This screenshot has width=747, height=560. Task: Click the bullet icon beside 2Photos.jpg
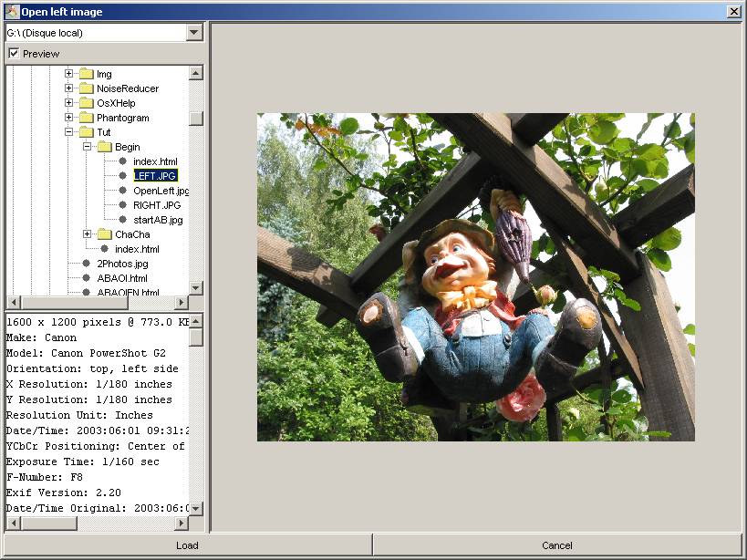[87, 264]
